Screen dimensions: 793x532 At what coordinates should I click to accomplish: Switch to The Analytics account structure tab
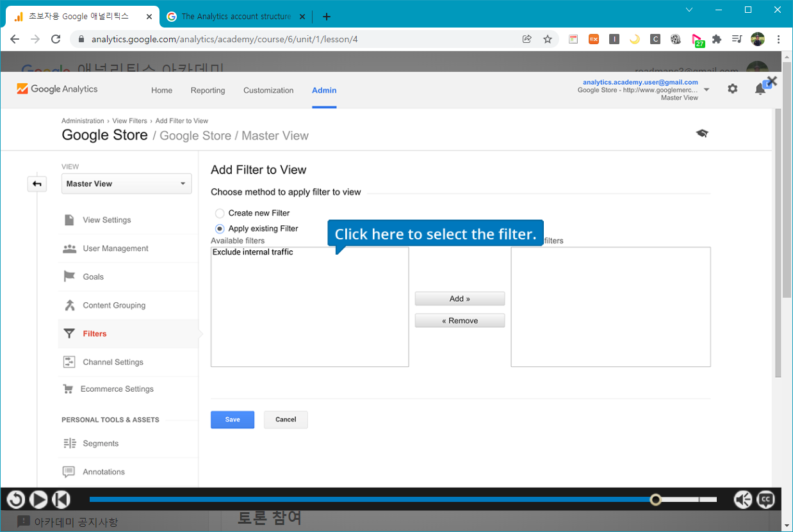pyautogui.click(x=236, y=17)
